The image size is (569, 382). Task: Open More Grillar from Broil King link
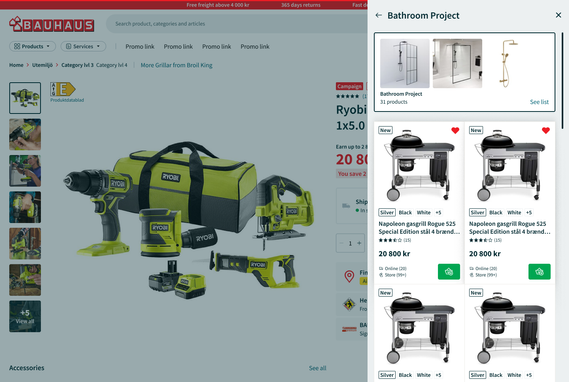(176, 65)
